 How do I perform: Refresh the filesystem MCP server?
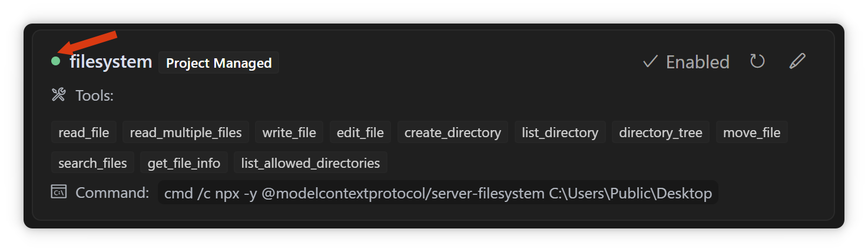pyautogui.click(x=757, y=61)
